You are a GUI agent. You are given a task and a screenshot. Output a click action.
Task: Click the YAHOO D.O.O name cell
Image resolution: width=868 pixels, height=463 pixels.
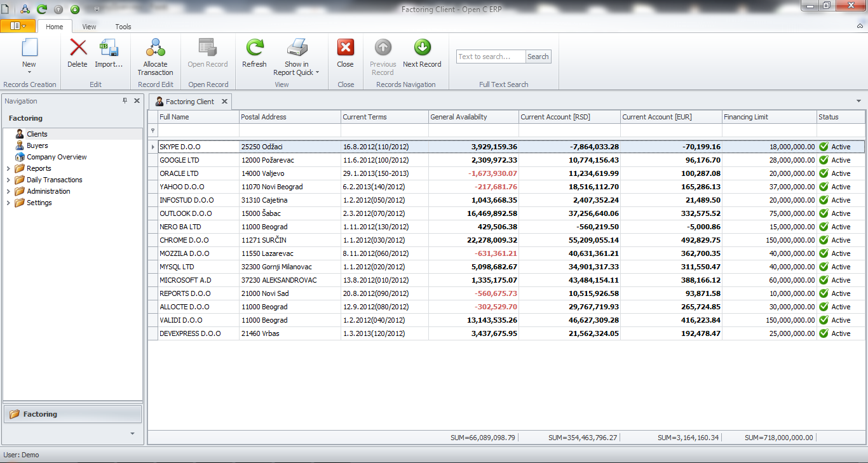[198, 187]
